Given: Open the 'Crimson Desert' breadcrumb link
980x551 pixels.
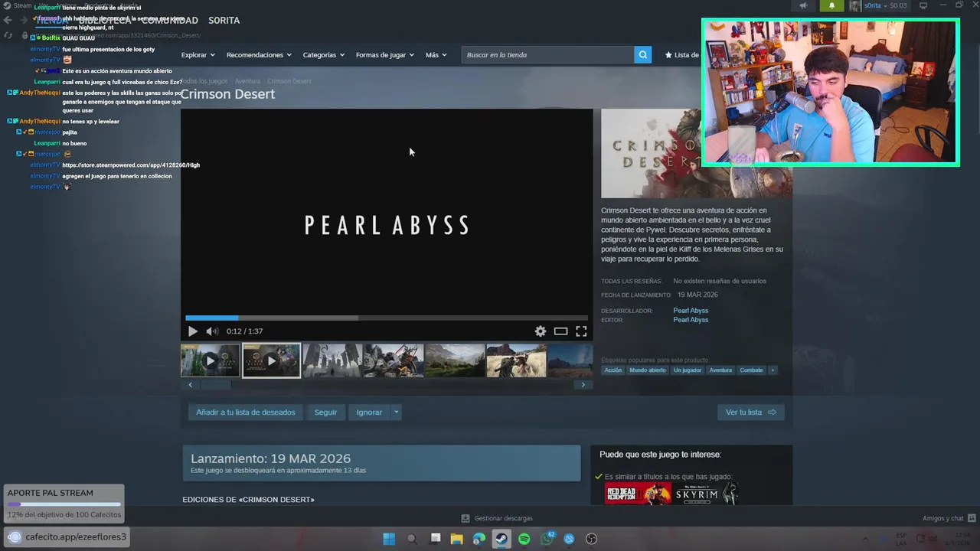Looking at the screenshot, I should (x=289, y=81).
